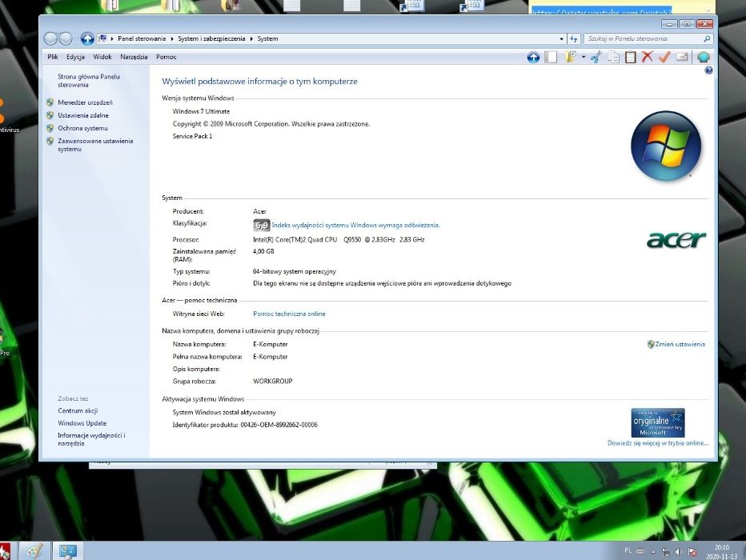
Task: Click the volume speaker tray icon
Action: (679, 552)
